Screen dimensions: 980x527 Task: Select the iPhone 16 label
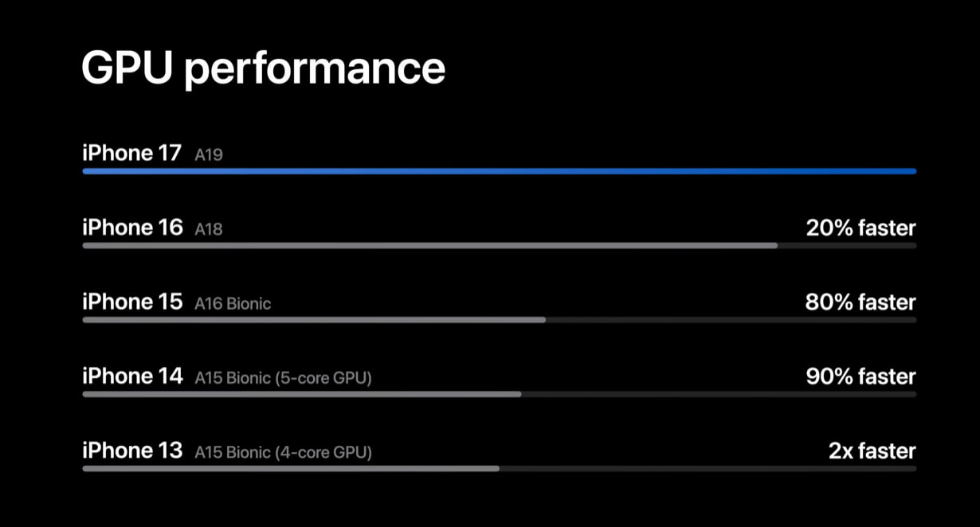coord(132,228)
